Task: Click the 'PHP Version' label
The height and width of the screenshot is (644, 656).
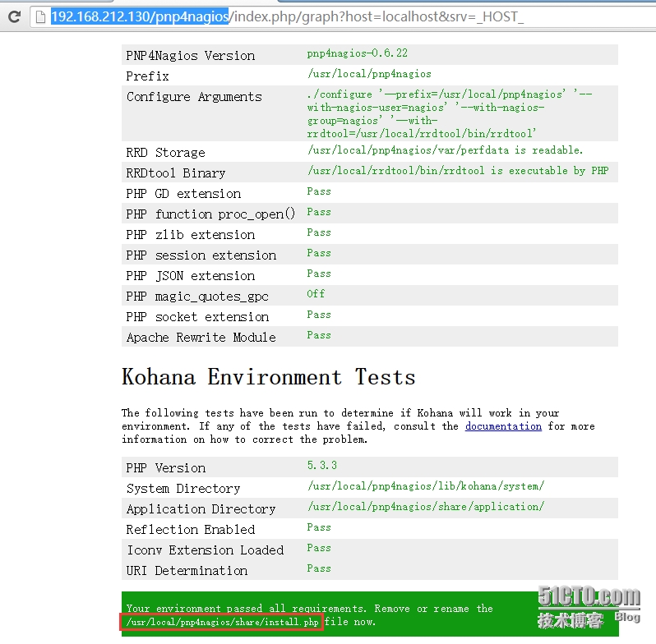Action: tap(166, 468)
